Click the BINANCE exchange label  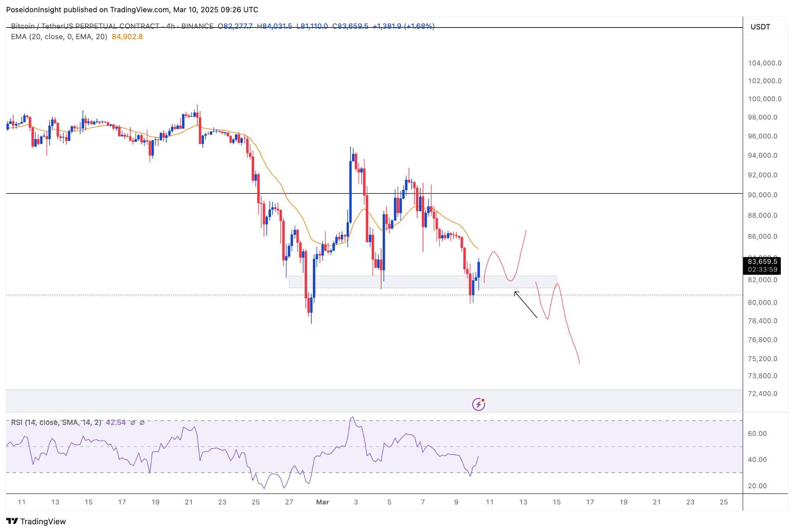pyautogui.click(x=197, y=26)
